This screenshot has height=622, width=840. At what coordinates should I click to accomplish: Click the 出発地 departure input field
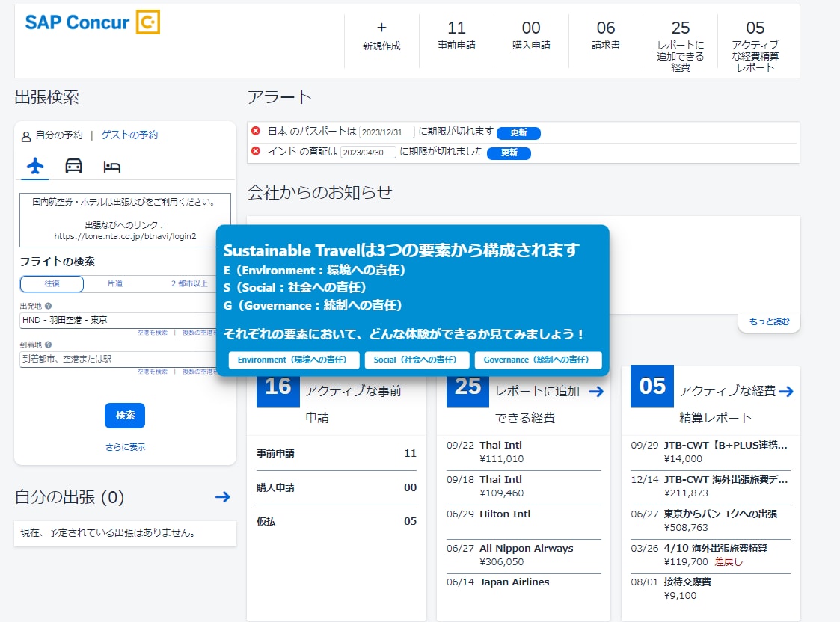pyautogui.click(x=118, y=320)
